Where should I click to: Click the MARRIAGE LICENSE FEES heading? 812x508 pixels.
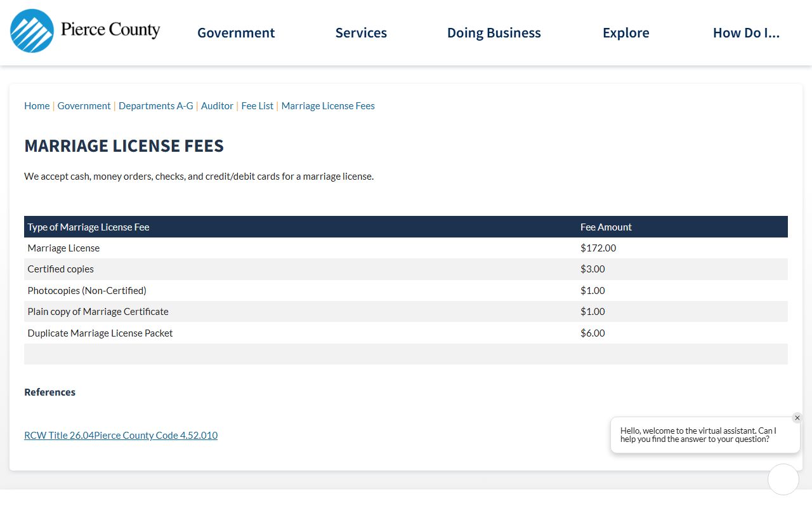coord(124,146)
